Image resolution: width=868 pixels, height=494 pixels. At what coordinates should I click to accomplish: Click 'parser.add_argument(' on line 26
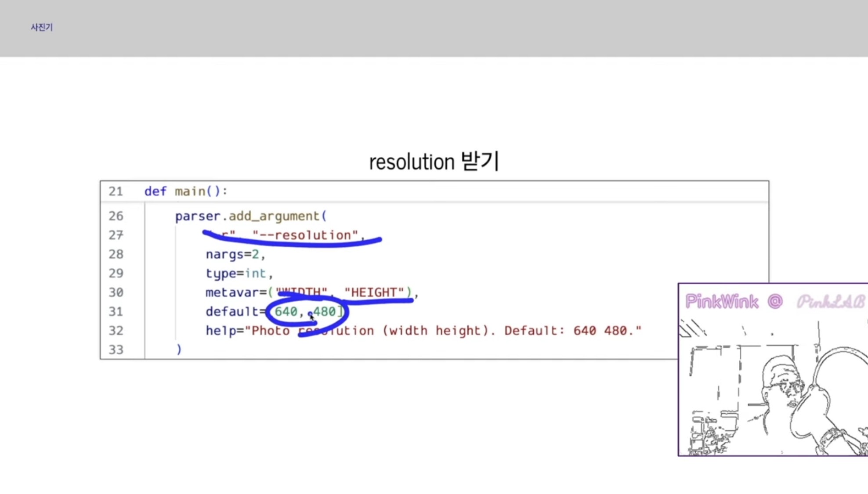251,216
